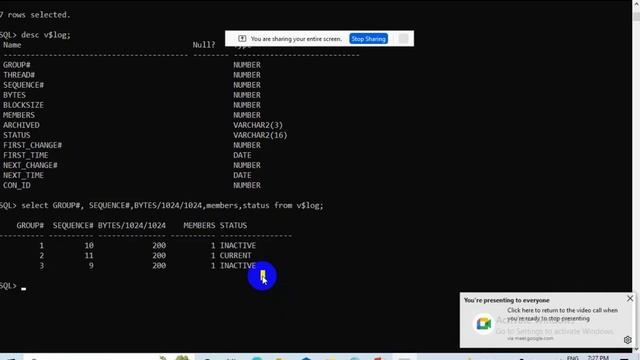Click the SEQUENCE# result table header

73,225
